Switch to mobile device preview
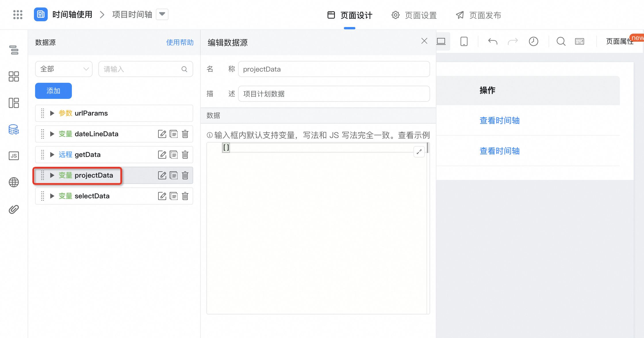The width and height of the screenshot is (644, 338). tap(464, 41)
